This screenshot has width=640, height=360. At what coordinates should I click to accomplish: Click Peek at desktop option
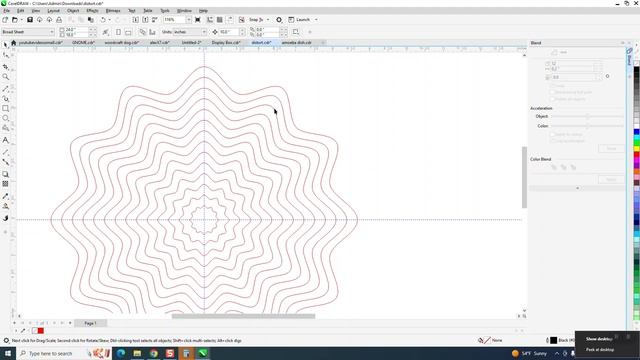pyautogui.click(x=600, y=350)
